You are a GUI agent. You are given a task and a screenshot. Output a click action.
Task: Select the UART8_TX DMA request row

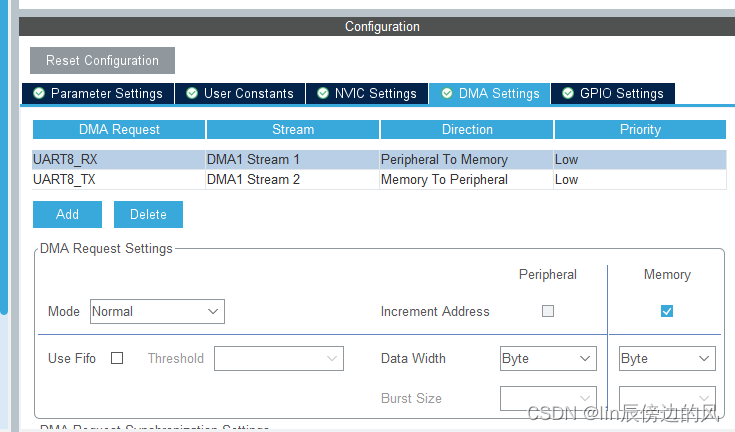pos(380,179)
